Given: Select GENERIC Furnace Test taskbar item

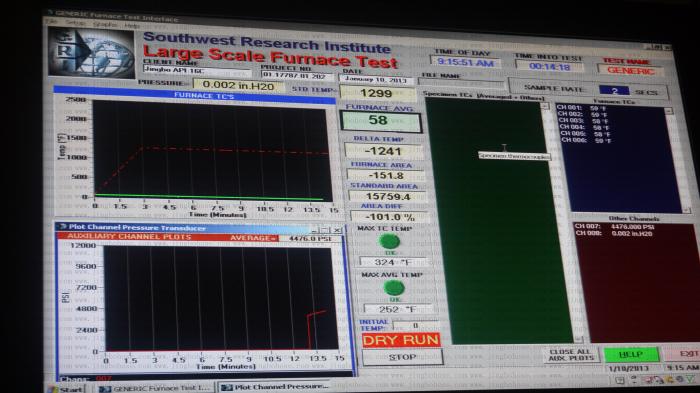Looking at the screenshot, I should click(154, 389).
